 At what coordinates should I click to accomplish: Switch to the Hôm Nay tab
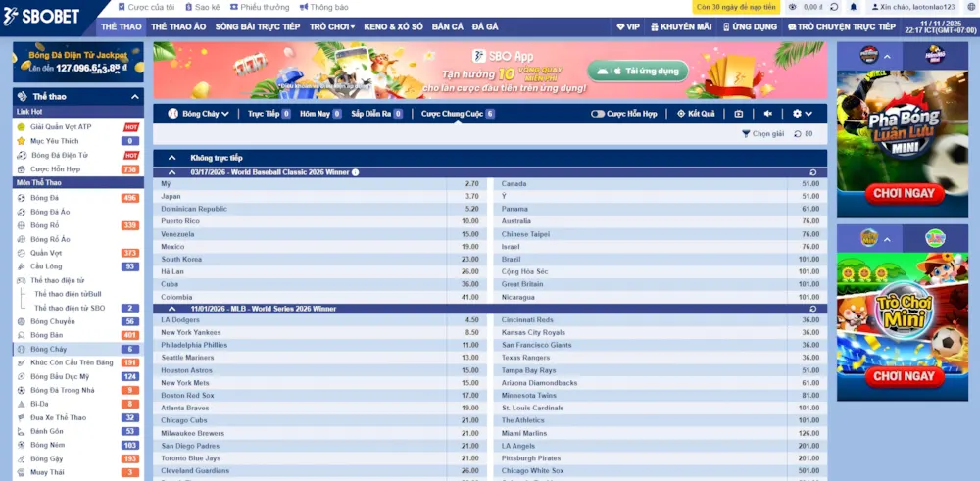(x=320, y=114)
